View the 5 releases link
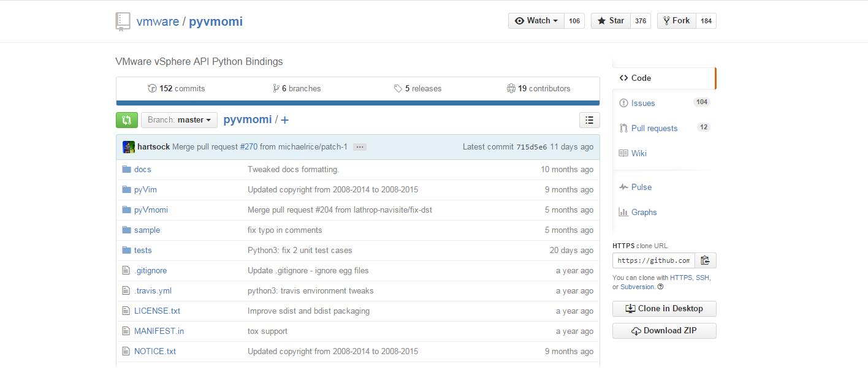The height and width of the screenshot is (386, 868). point(417,88)
